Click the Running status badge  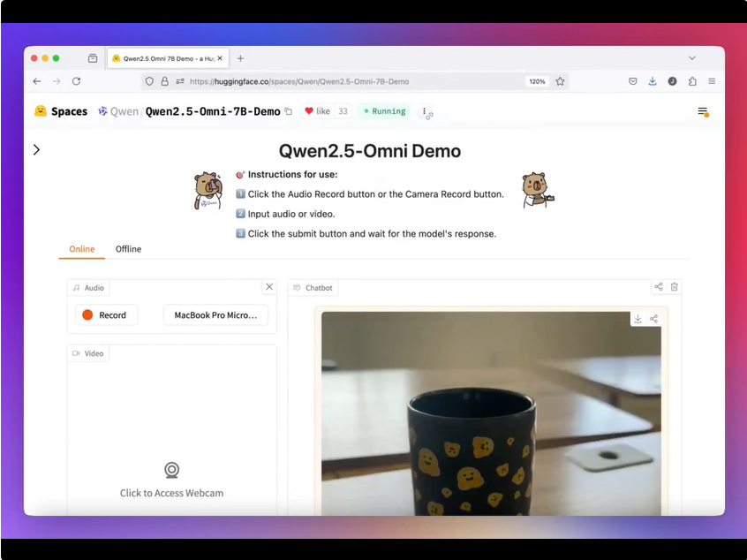click(384, 111)
